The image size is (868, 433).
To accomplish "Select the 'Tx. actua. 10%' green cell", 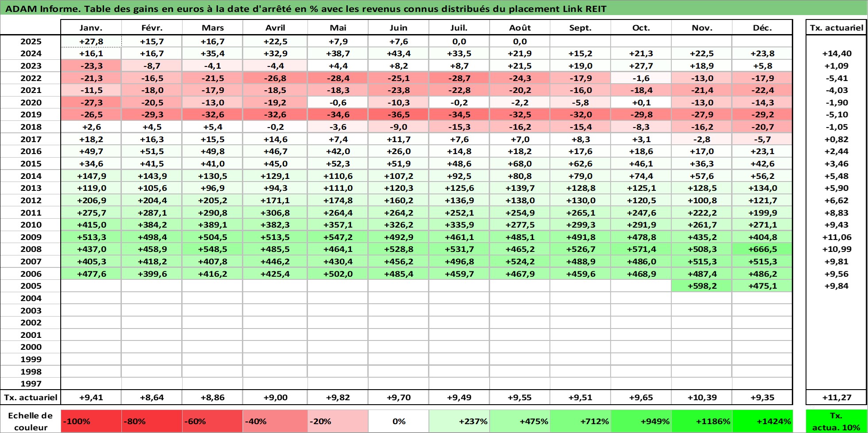I will tap(836, 421).
